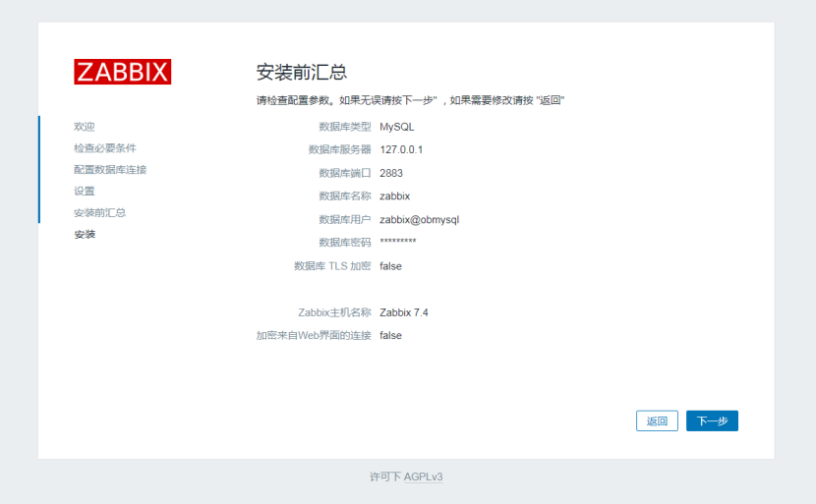Go to 检查必要条件 step
816x504 pixels.
(105, 148)
